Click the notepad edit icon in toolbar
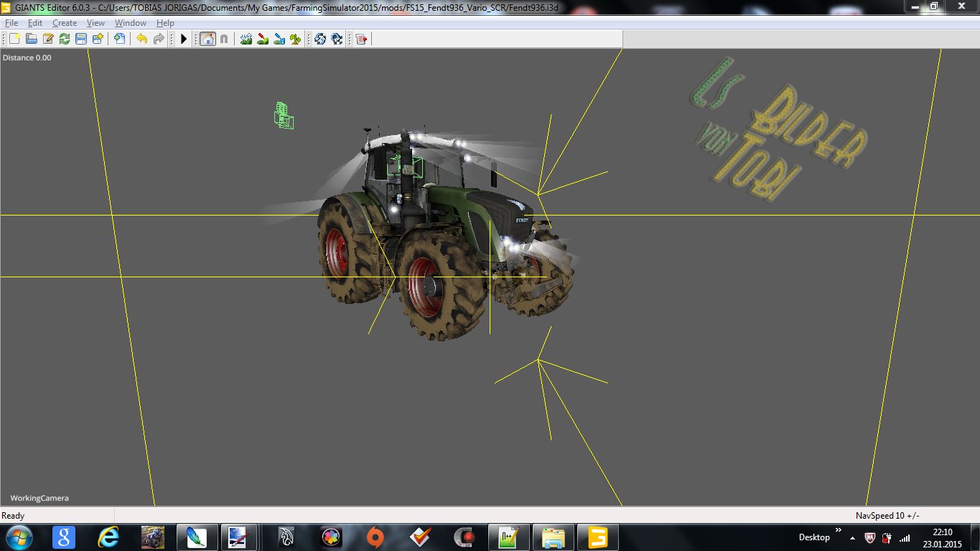Screen dimensions: 980x551 pos(48,39)
